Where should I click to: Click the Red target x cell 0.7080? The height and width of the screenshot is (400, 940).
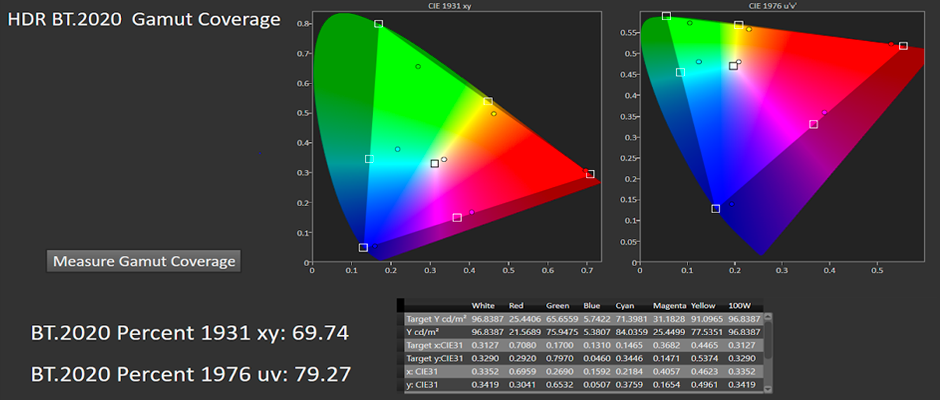click(522, 345)
